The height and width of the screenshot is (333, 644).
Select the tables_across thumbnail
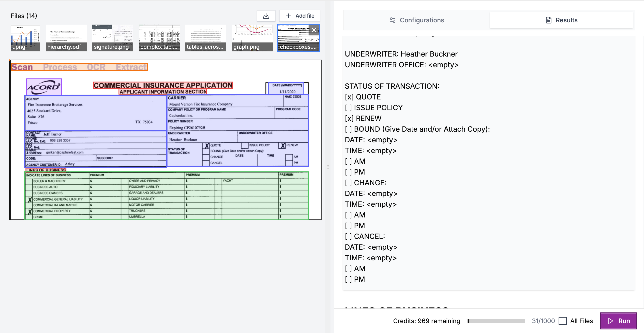205,38
